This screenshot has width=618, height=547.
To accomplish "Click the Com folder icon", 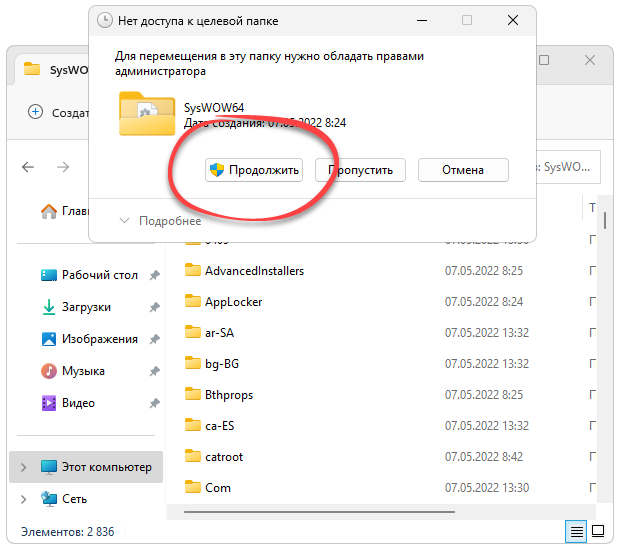I will coord(193,487).
